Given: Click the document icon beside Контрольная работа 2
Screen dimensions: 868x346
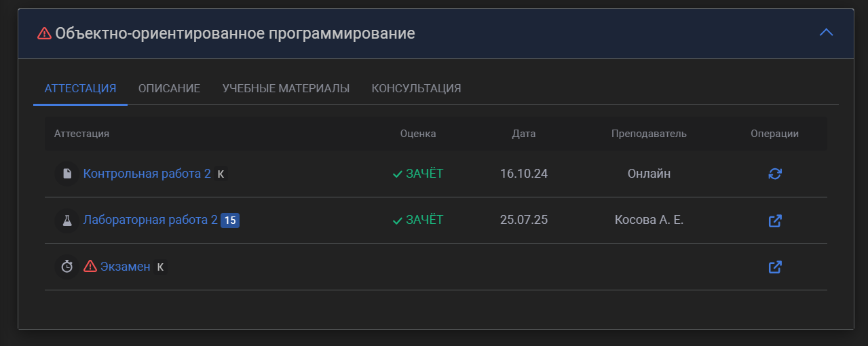Looking at the screenshot, I should tap(67, 174).
